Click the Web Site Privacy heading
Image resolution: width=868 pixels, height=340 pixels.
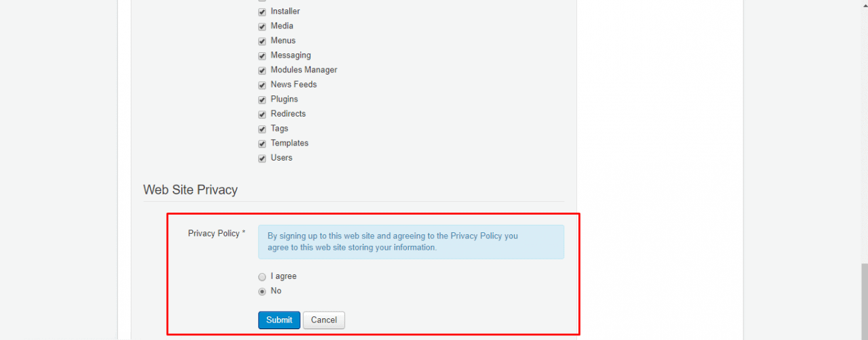(x=191, y=190)
